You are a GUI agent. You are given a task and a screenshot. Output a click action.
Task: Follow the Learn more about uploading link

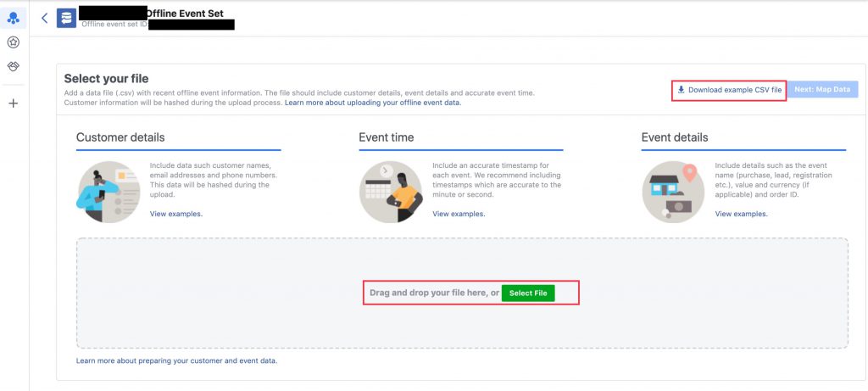(373, 103)
